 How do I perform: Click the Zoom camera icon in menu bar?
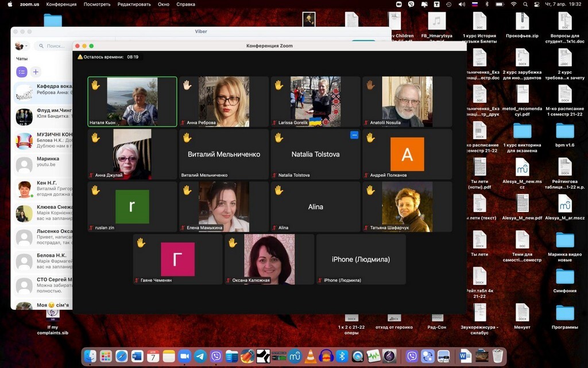coord(400,4)
